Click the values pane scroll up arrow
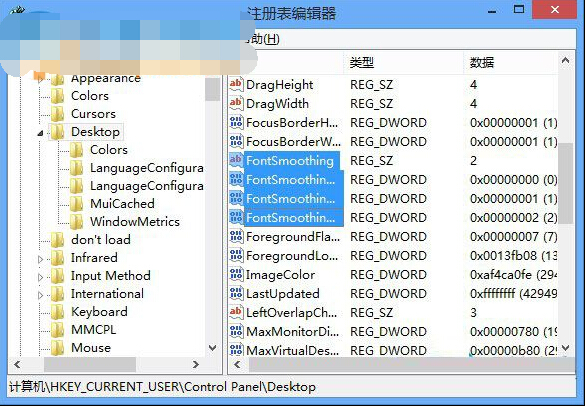 pos(566,60)
